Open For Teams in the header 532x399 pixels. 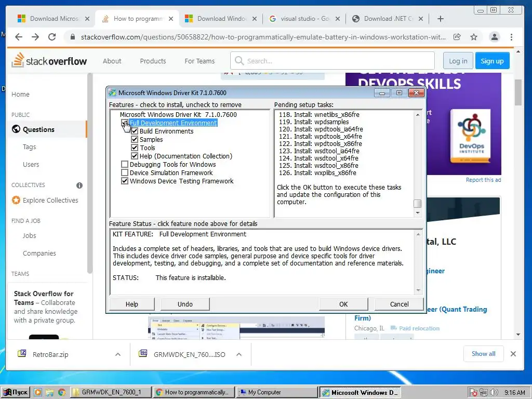[x=199, y=61]
